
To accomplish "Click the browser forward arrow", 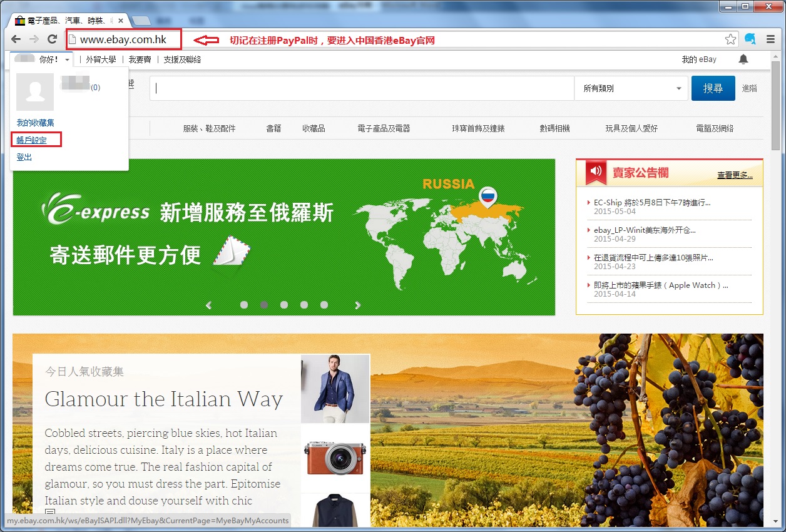I will [x=34, y=39].
